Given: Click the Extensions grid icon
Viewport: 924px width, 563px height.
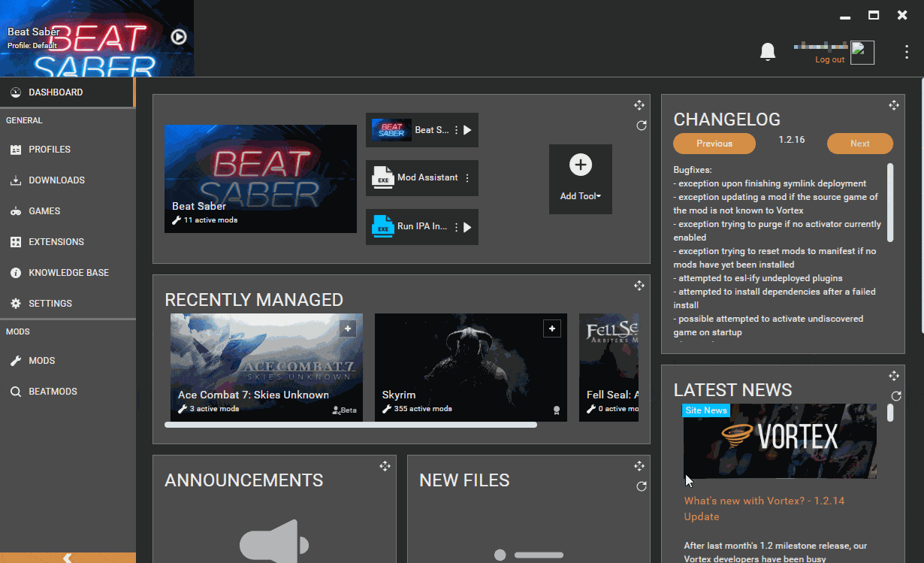Looking at the screenshot, I should (x=15, y=242).
